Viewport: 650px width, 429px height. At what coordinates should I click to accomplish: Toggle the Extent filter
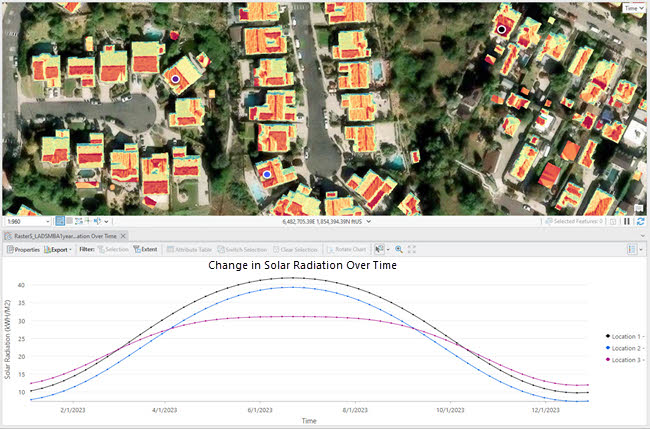(x=146, y=249)
